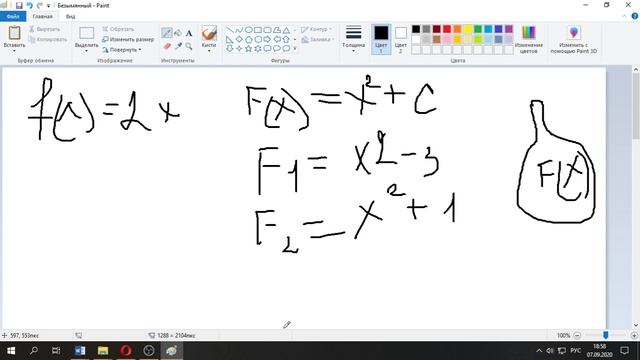Redo action from quick access toolbar
Viewport: 640px width, 360px height.
click(40, 5)
